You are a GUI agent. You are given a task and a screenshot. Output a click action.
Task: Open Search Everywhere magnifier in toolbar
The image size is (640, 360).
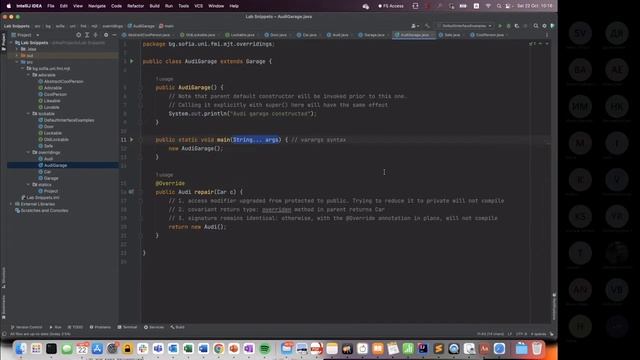536,26
